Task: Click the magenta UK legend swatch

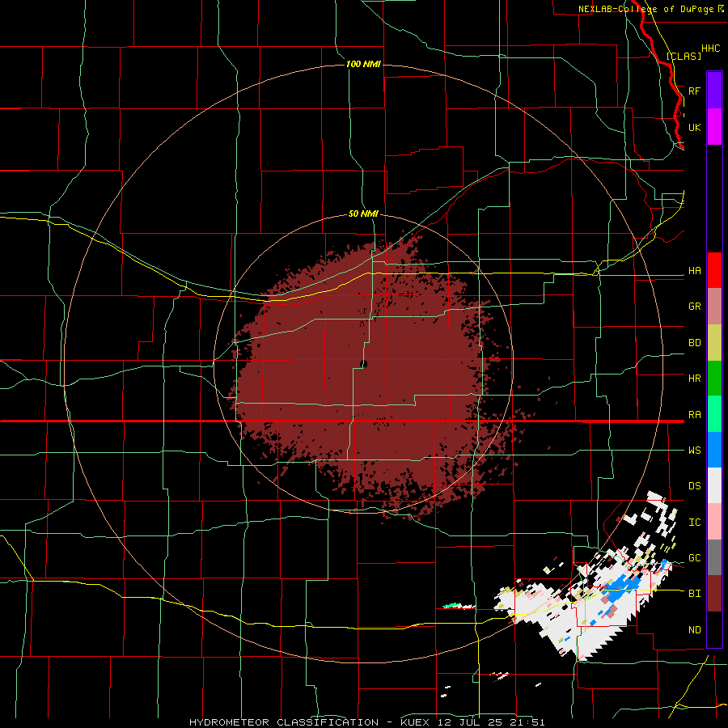Action: click(x=714, y=127)
